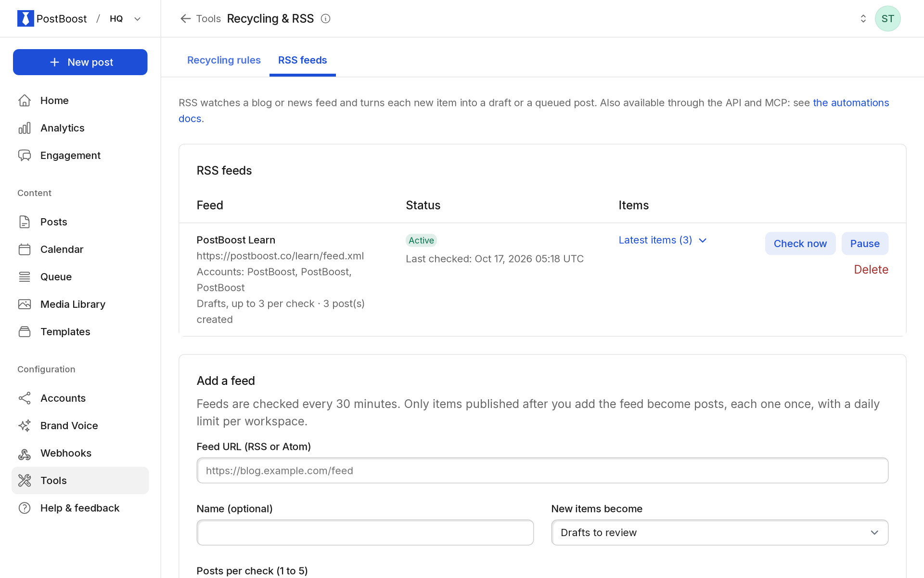Screen dimensions: 924x578
Task: Switch to Recycling rules tab
Action: click(x=224, y=60)
